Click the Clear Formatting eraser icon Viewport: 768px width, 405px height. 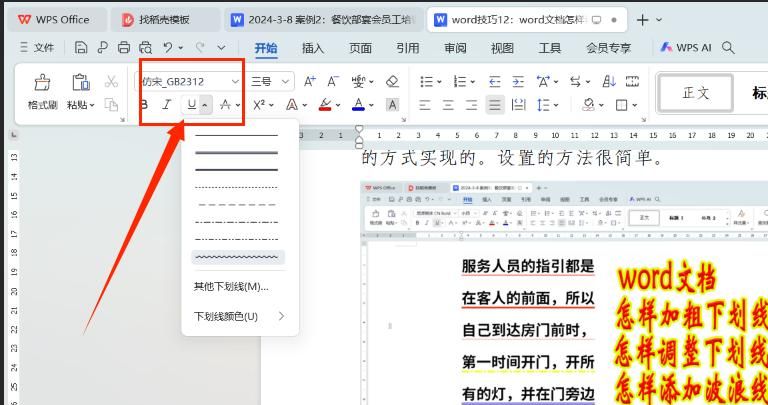[392, 81]
